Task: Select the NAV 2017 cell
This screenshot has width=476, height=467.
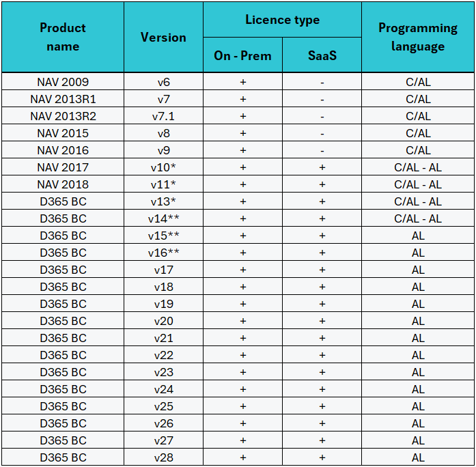Action: coord(63,167)
